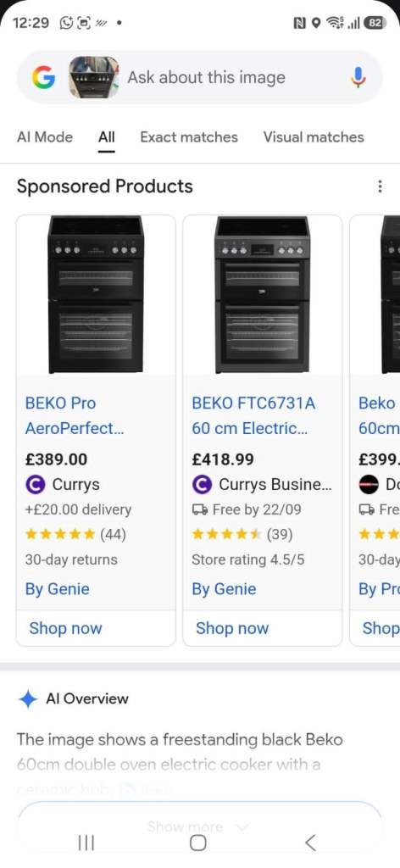
Task: Switch to the AI Mode tab
Action: pos(45,136)
